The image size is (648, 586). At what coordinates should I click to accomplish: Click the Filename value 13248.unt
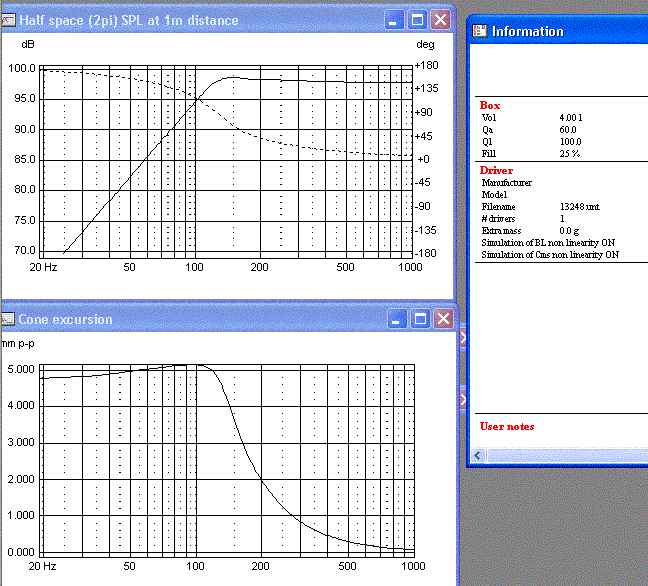(579, 207)
